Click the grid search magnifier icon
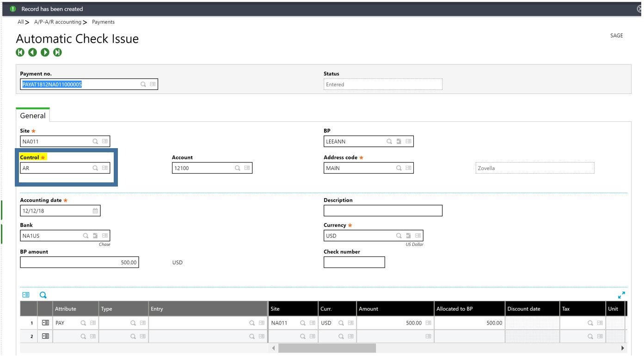The image size is (644, 362). tap(43, 295)
